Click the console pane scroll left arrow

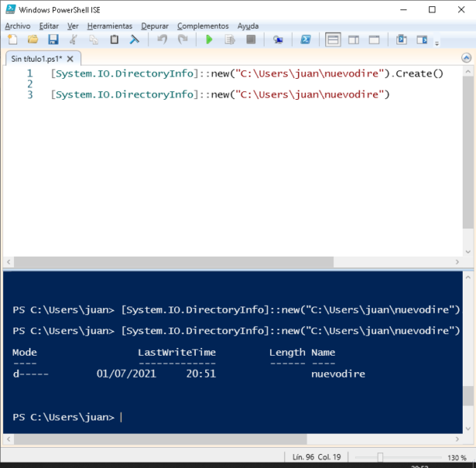point(9,439)
